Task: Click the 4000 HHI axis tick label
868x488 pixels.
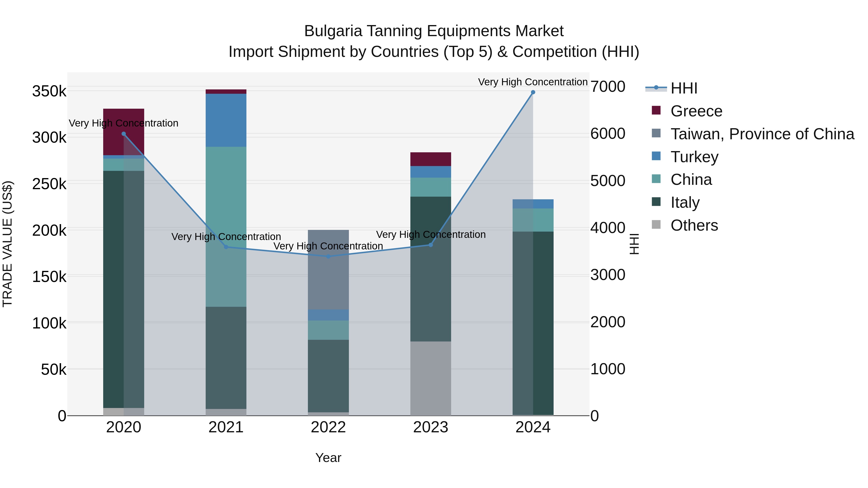Action: [x=608, y=228]
